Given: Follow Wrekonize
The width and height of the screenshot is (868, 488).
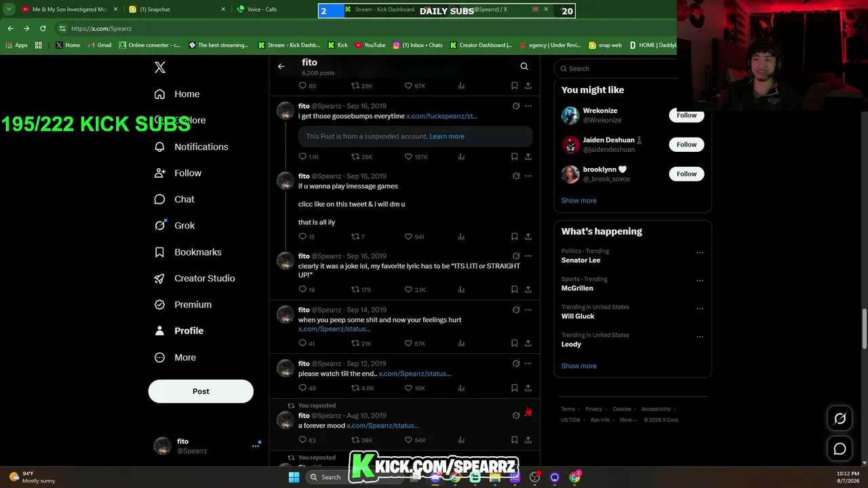Looking at the screenshot, I should (x=686, y=115).
